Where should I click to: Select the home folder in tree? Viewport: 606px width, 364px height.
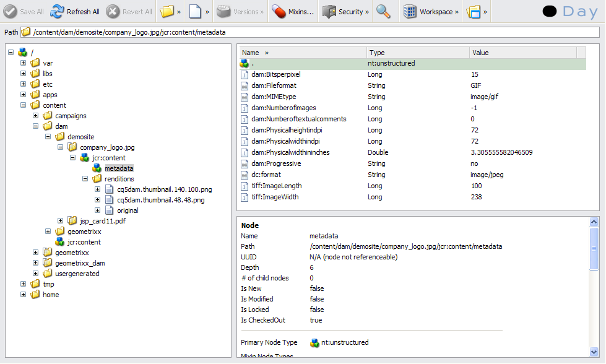pyautogui.click(x=51, y=295)
